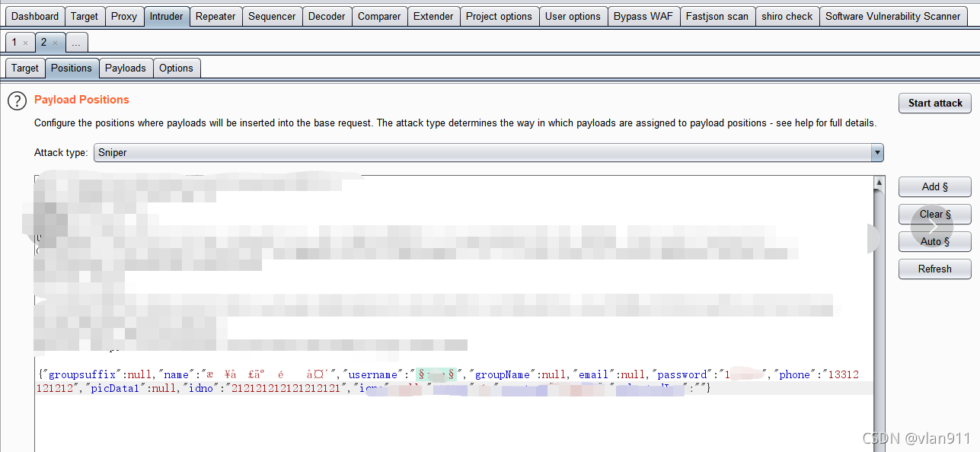Click inside the request editor text area
Image resolution: width=980 pixels, height=452 pixels.
[454, 314]
